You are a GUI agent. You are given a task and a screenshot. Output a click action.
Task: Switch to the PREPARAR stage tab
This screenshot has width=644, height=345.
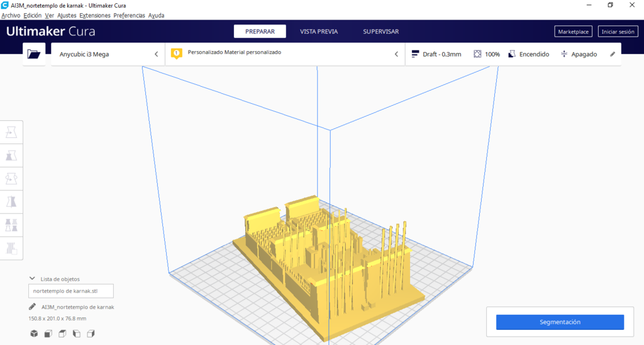click(260, 31)
